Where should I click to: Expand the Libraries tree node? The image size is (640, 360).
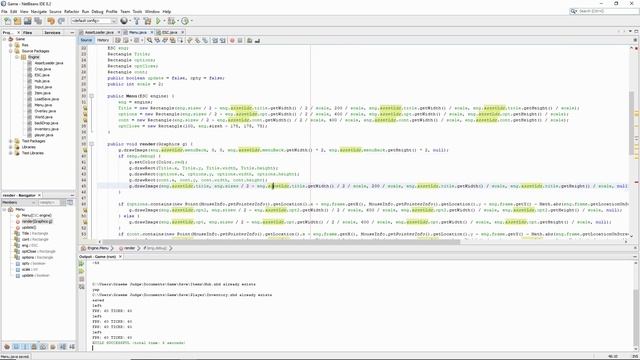click(11, 147)
